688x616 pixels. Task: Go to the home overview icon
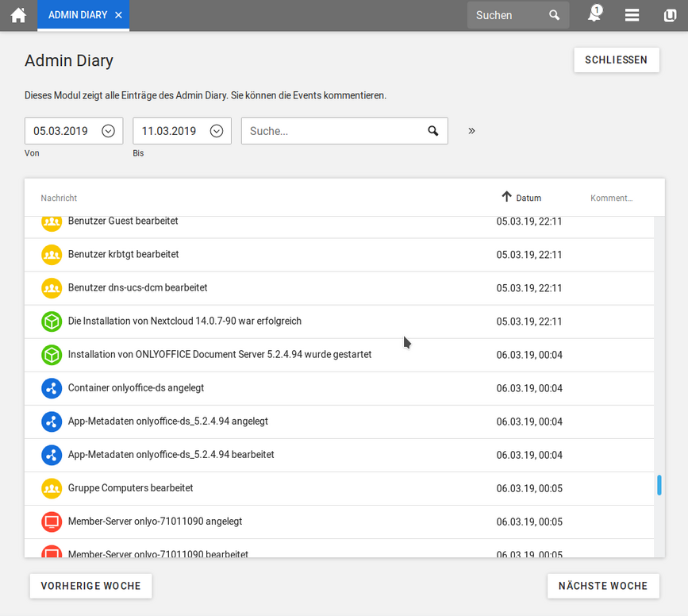tap(18, 15)
